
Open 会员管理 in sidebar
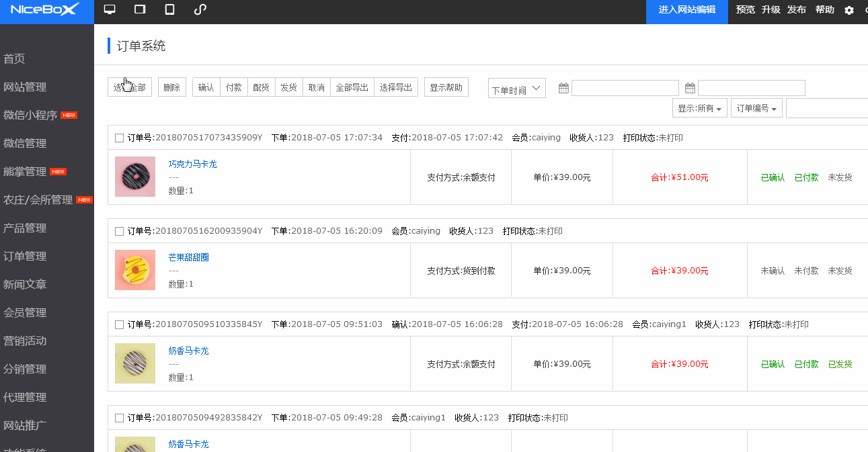(x=25, y=313)
